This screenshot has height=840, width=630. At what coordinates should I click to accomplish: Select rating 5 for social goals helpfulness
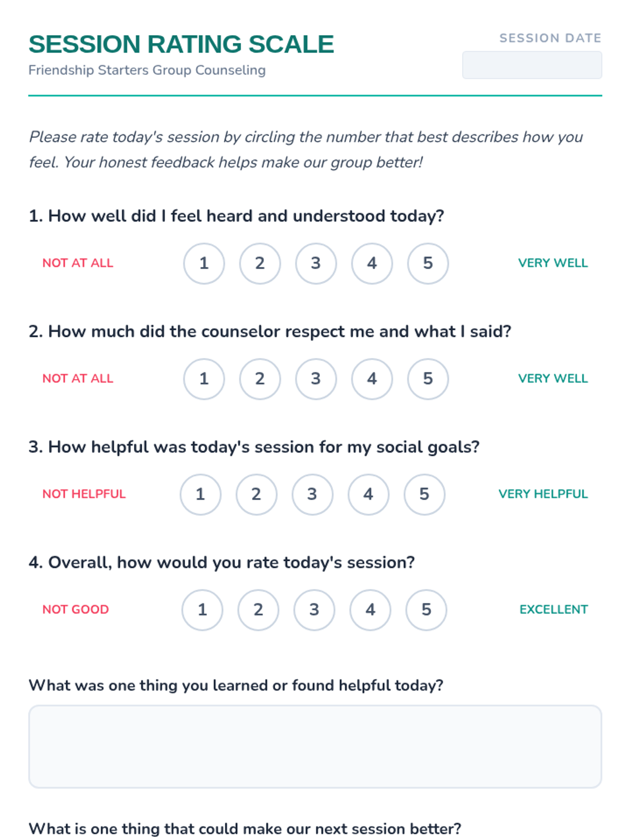424,494
